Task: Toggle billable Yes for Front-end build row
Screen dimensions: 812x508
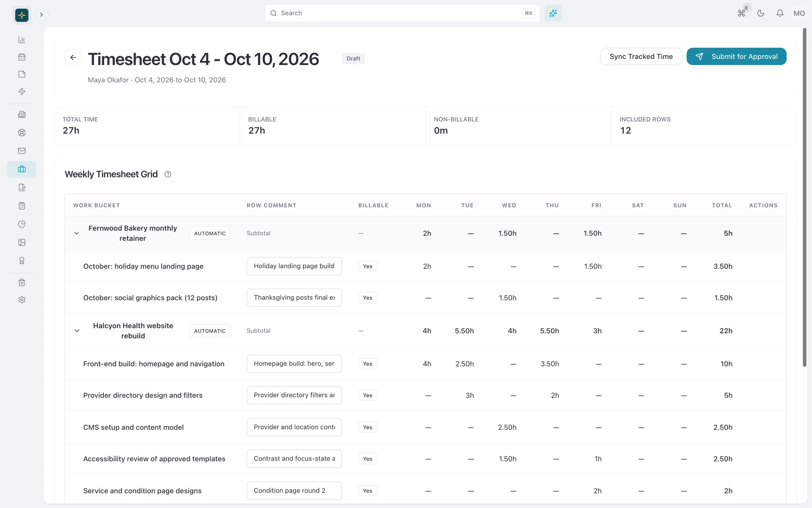Action: pyautogui.click(x=367, y=364)
